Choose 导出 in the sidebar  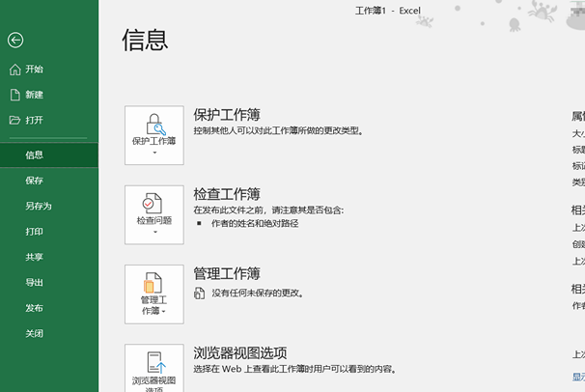(x=49, y=282)
